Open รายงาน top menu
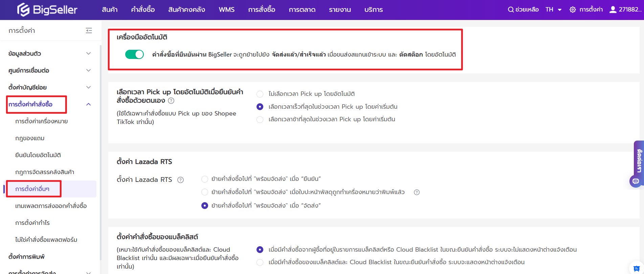The image size is (644, 274). 340,10
